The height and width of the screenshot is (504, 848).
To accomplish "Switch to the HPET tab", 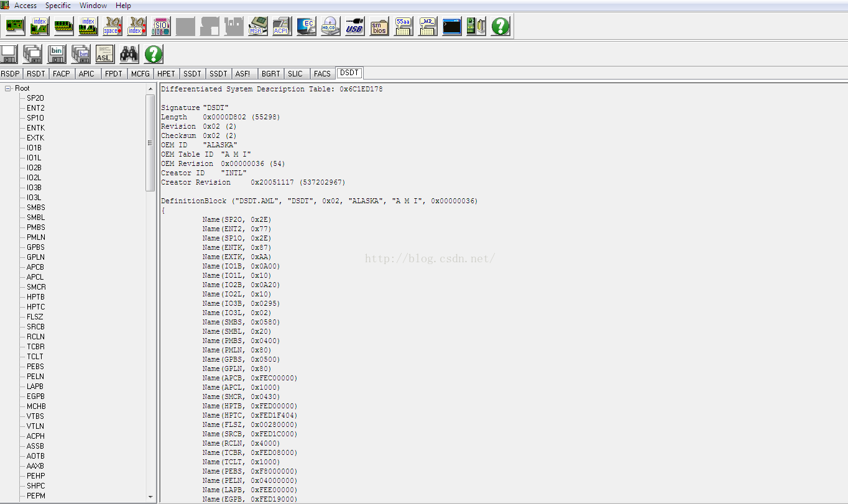I will click(167, 74).
